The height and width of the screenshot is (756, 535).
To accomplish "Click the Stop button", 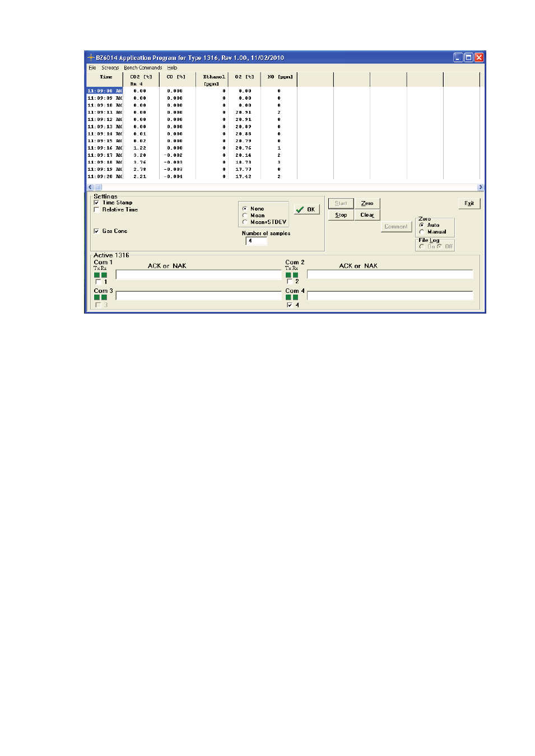I will pyautogui.click(x=341, y=215).
